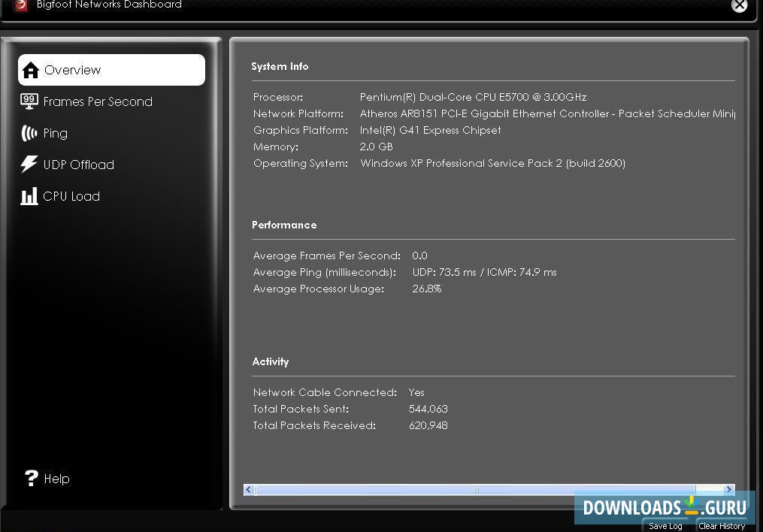The width and height of the screenshot is (763, 532).
Task: Select the Pentium(R) Dual-Core CPU E5700 processor value
Action: pyautogui.click(x=473, y=97)
